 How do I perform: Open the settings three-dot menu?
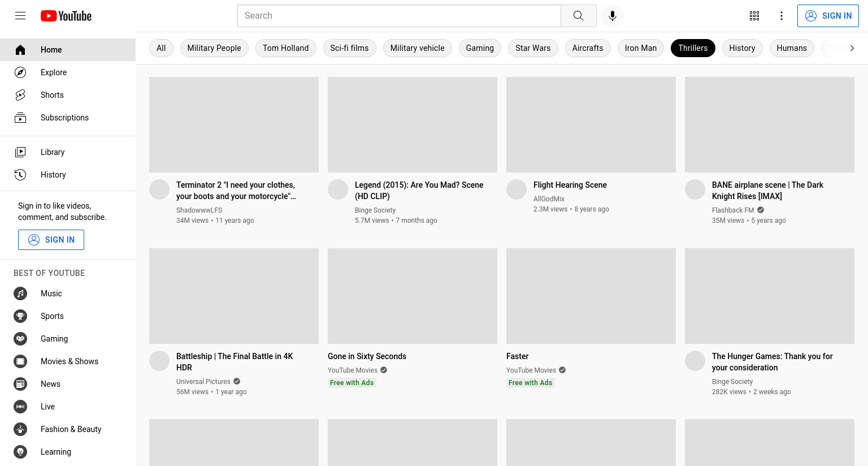[782, 16]
